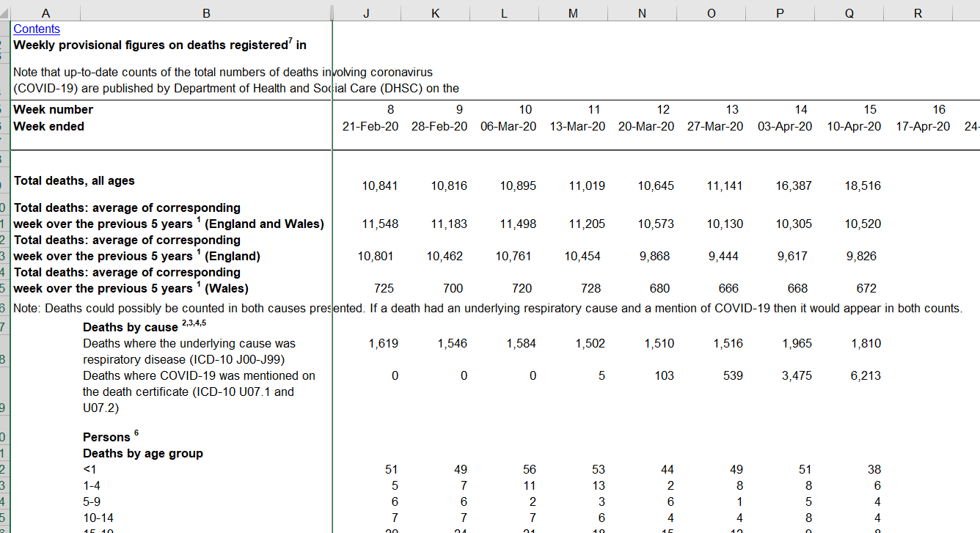
Task: Click the '10-14' age group label
Action: pyautogui.click(x=98, y=518)
